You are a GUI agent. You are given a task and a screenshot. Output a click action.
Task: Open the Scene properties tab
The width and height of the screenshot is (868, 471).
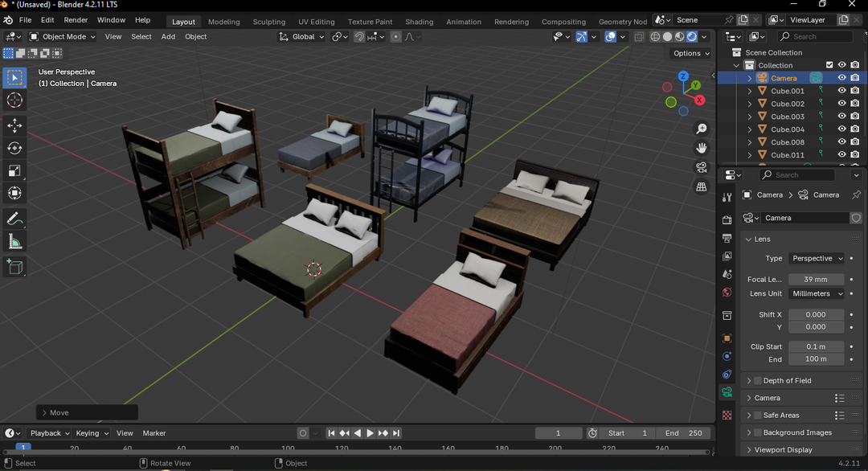(727, 275)
